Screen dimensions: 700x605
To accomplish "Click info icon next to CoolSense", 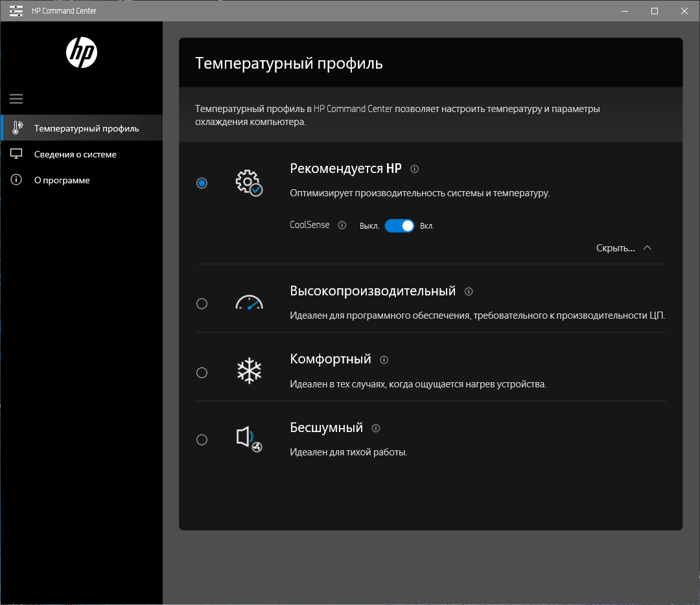I will (x=342, y=225).
